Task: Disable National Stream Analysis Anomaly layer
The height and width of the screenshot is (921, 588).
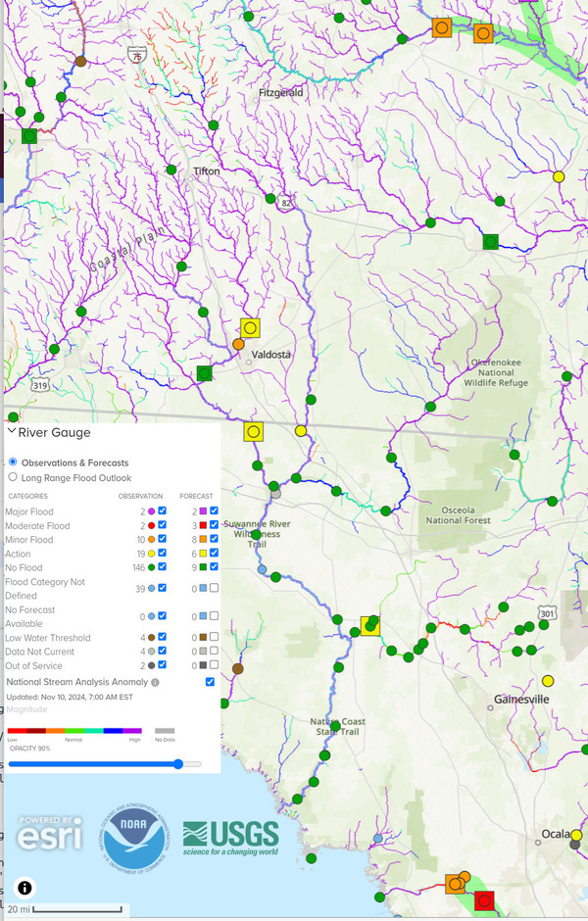Action: pos(210,681)
